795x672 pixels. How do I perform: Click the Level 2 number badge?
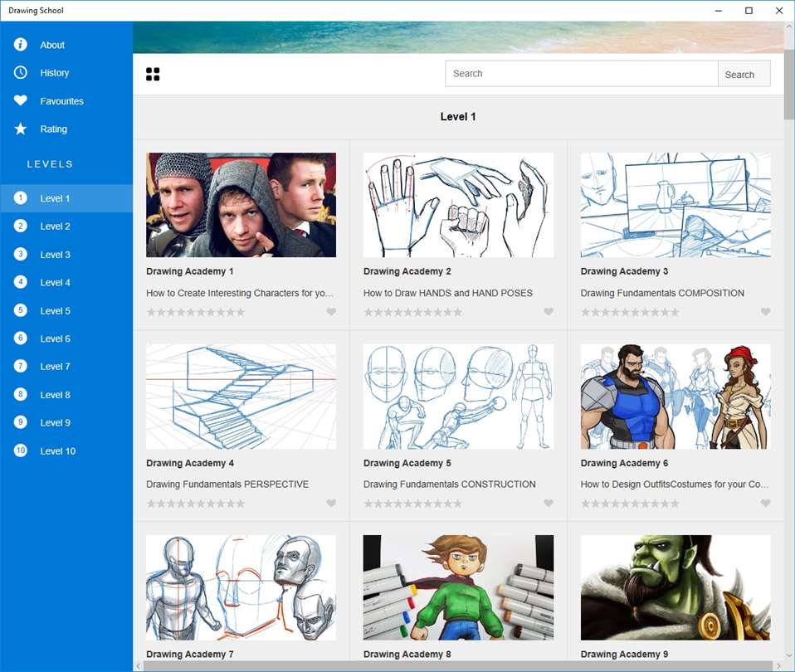(x=20, y=226)
